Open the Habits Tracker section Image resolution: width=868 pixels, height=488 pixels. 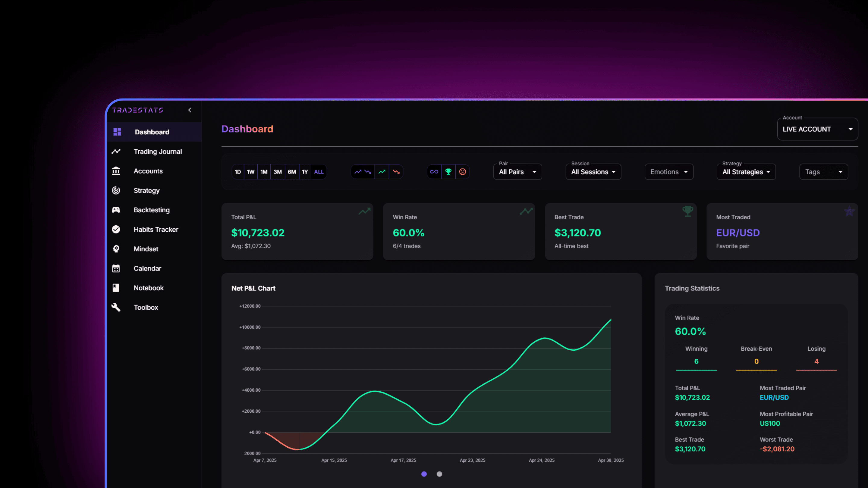tap(155, 229)
